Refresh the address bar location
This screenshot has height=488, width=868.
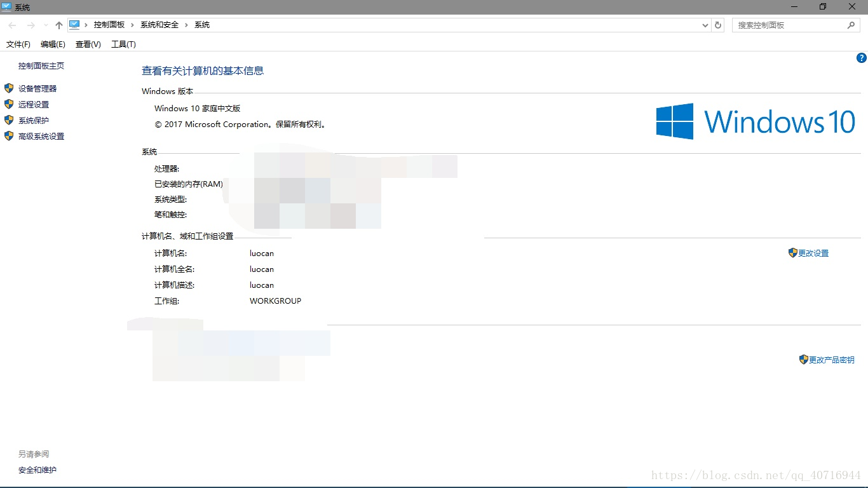[718, 25]
